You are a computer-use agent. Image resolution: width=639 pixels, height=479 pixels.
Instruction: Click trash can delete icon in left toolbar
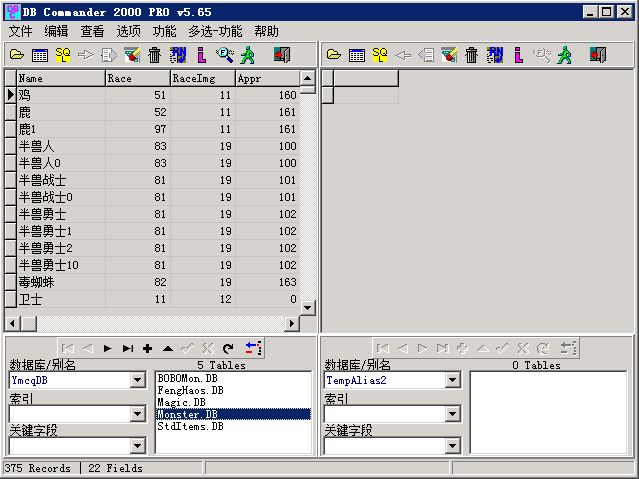pos(155,55)
